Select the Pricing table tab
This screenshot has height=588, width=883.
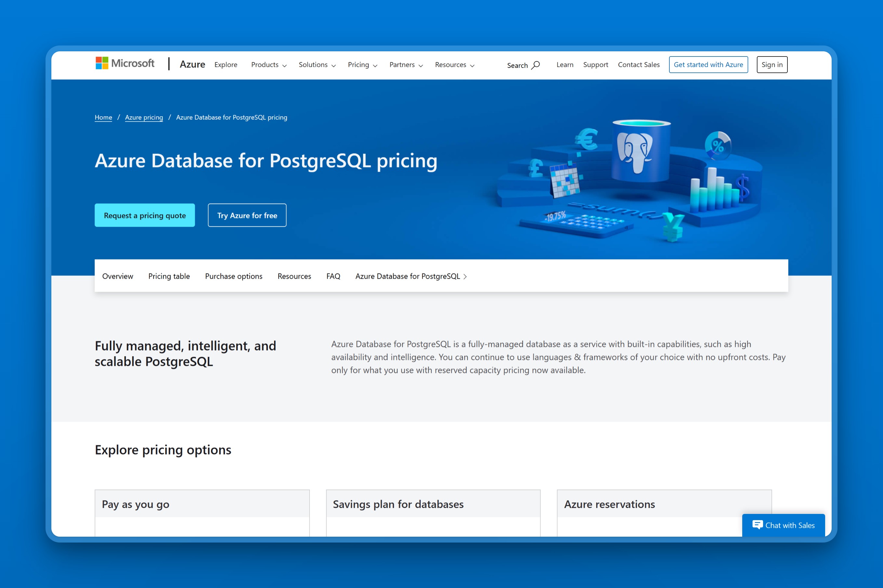[169, 276]
